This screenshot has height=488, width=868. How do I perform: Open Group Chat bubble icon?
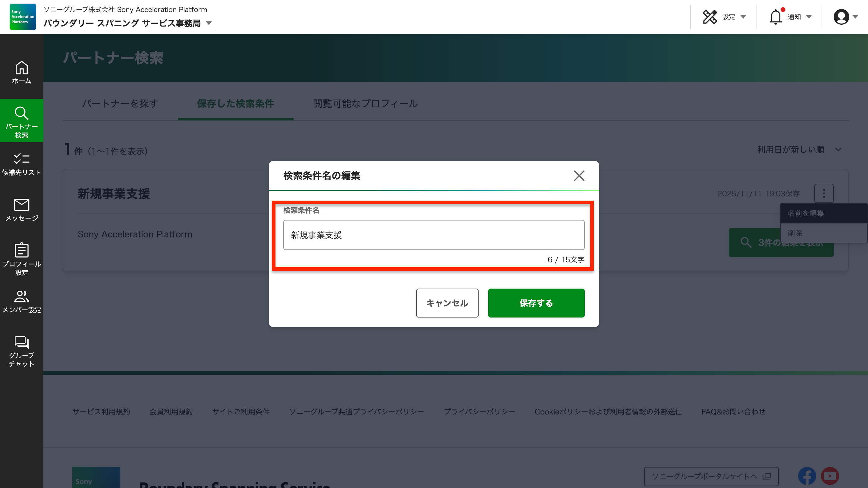click(22, 342)
